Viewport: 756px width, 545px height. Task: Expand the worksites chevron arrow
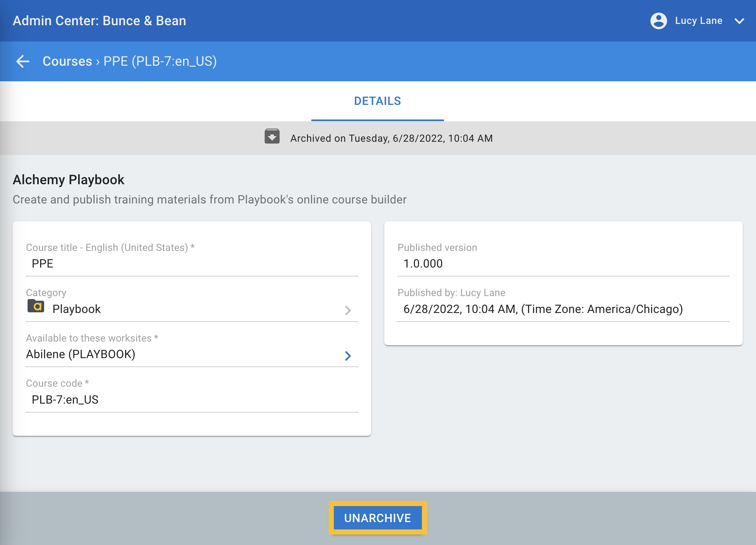tap(348, 356)
